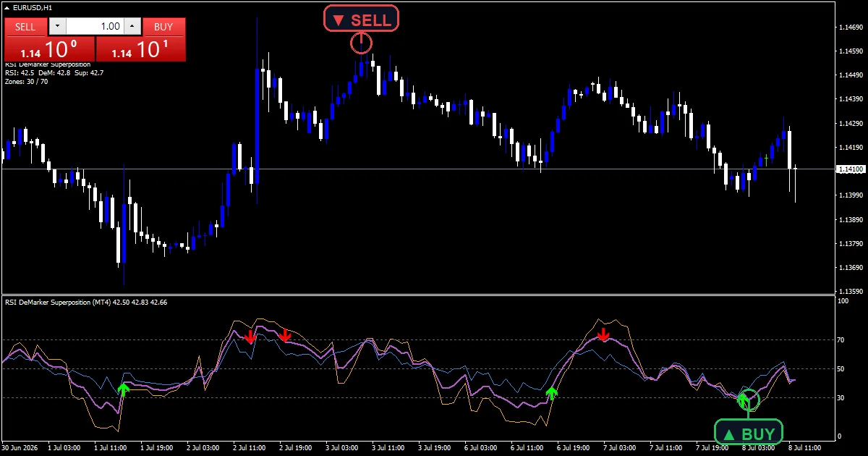
Task: Click the '7 Jul 03:00' time axis label
Action: pyautogui.click(x=619, y=448)
